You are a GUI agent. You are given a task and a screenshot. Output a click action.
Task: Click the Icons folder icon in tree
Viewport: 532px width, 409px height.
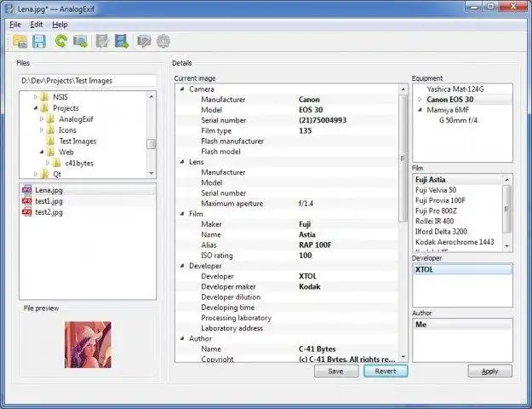[50, 130]
